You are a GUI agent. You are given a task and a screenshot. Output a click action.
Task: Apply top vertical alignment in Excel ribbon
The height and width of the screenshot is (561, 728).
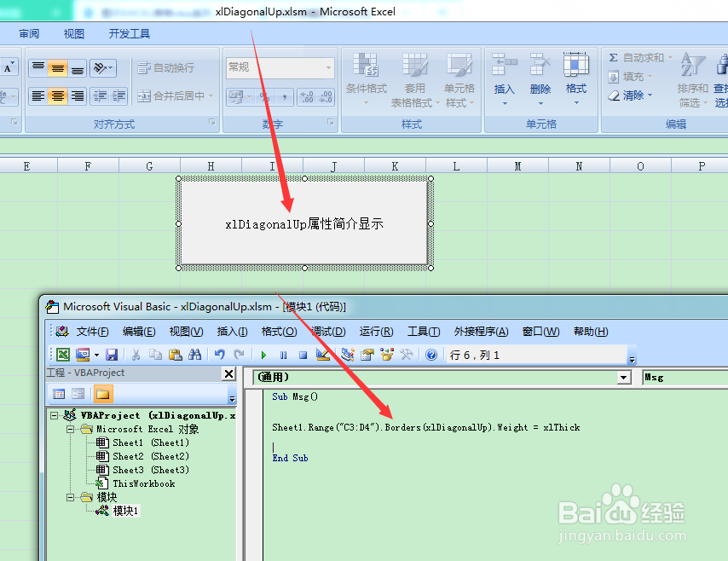38,68
